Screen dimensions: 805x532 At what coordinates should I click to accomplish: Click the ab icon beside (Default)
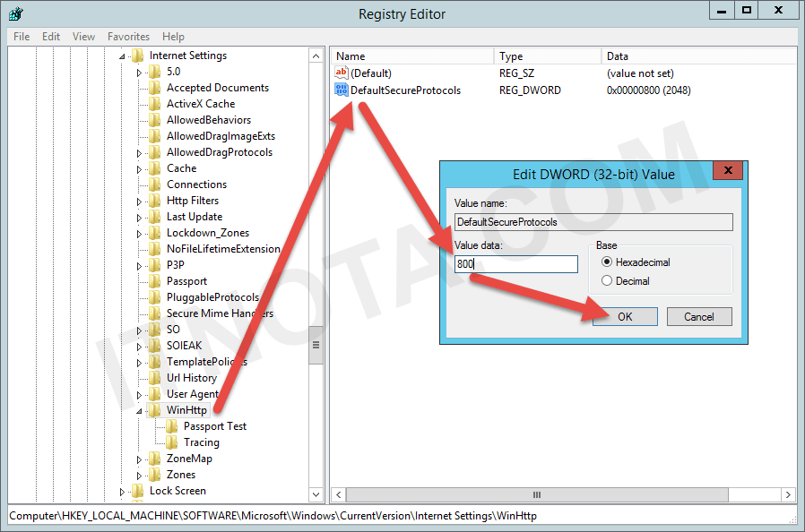[341, 73]
